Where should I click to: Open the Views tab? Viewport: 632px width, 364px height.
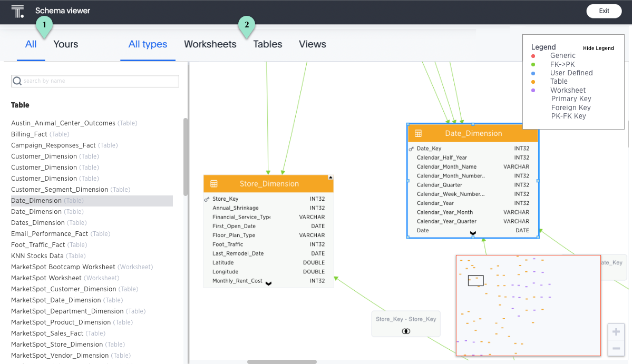(x=312, y=44)
